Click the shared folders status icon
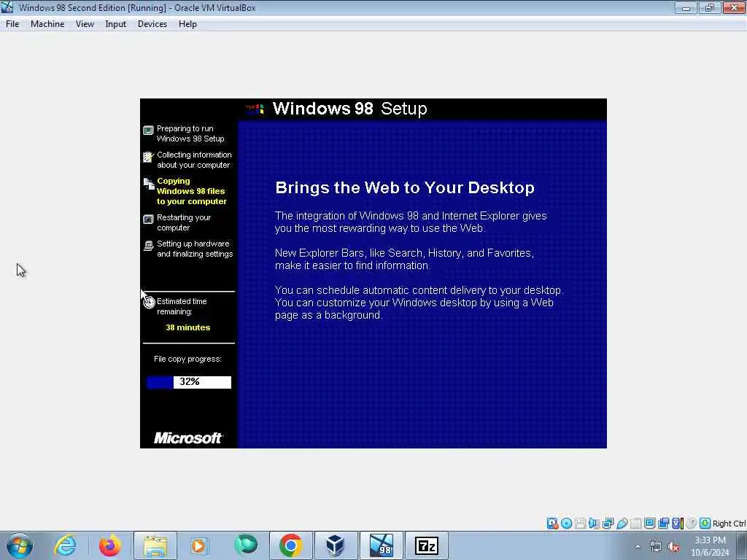747x560 pixels. point(636,524)
